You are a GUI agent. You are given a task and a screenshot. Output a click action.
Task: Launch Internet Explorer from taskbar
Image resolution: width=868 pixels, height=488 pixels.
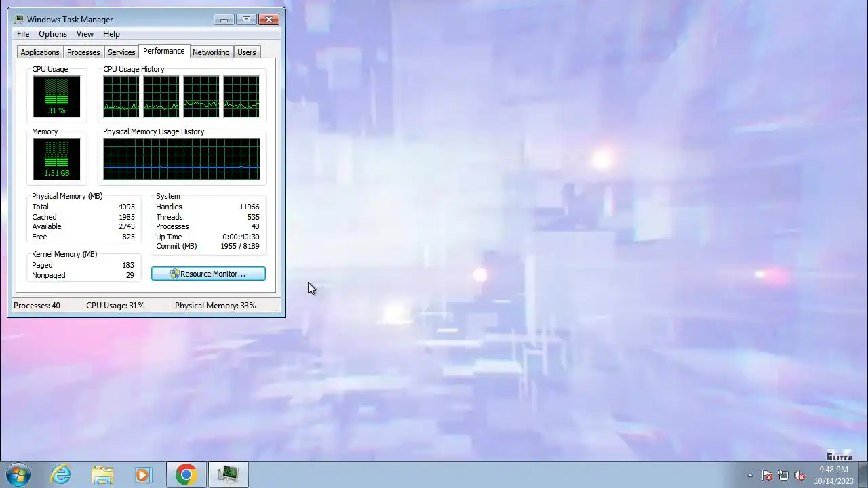click(61, 474)
